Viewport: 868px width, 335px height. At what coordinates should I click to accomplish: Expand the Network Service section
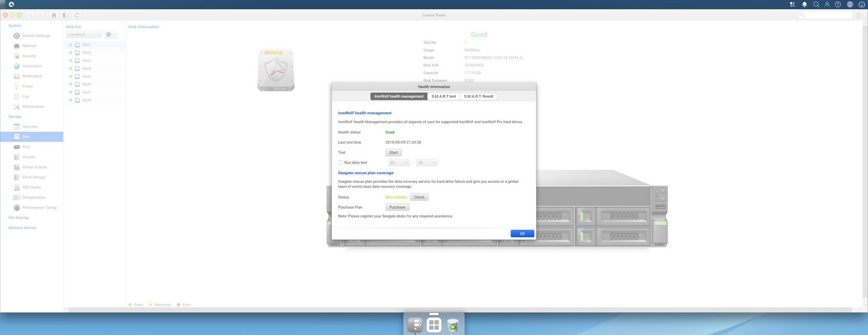[4, 228]
